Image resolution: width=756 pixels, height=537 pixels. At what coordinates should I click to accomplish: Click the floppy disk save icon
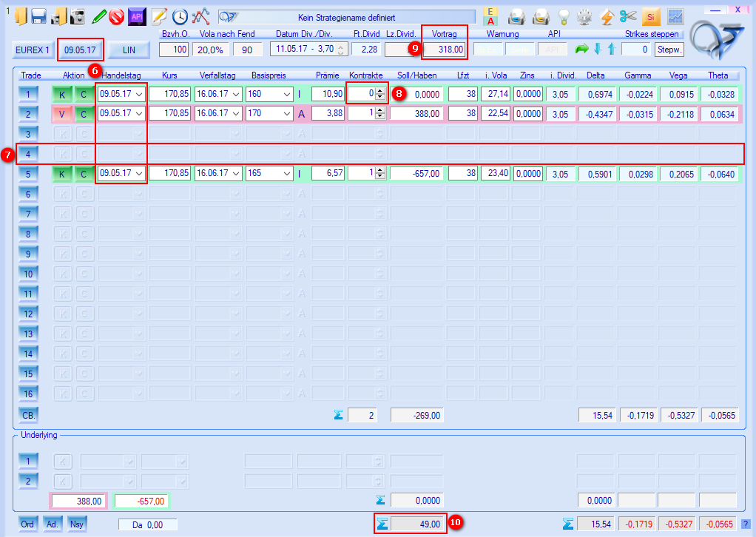(x=38, y=16)
